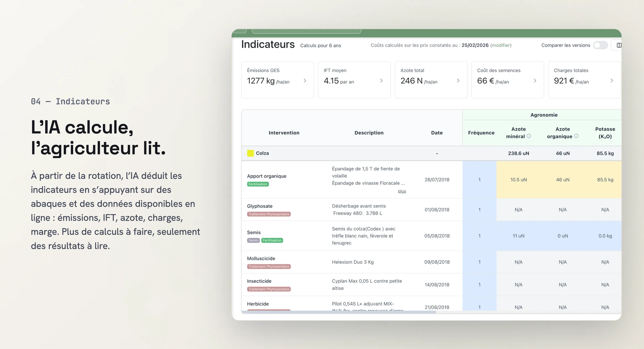Click the grey Semis tag badge
The image size is (644, 349).
click(253, 240)
